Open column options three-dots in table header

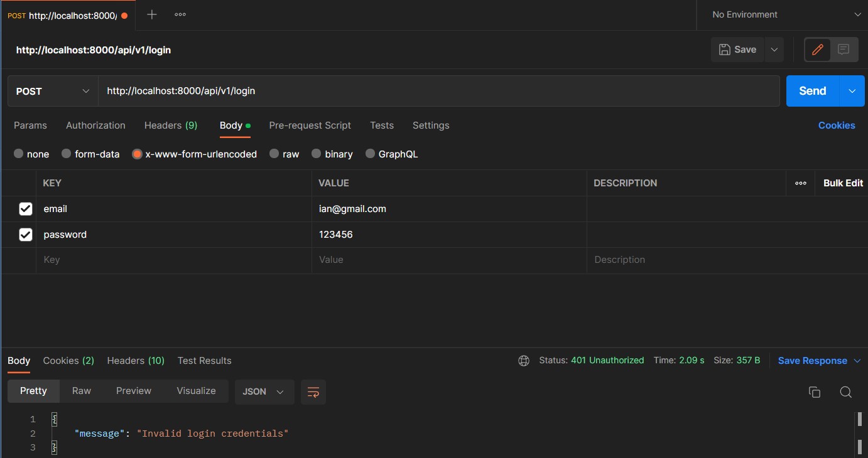point(800,183)
